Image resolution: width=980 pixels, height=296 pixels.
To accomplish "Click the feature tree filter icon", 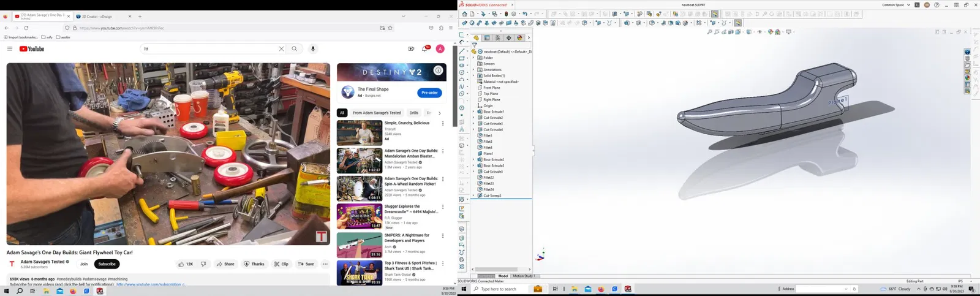I will [474, 45].
